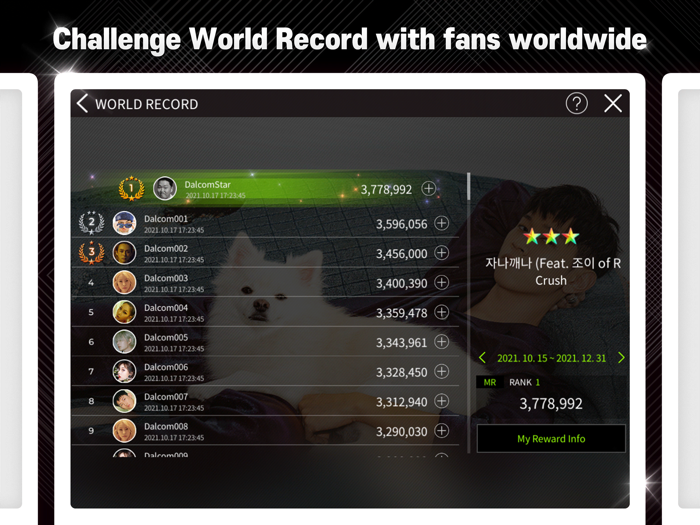
Task: Tap plus icon beside Dalcom006's 3,328,450
Action: tap(442, 371)
